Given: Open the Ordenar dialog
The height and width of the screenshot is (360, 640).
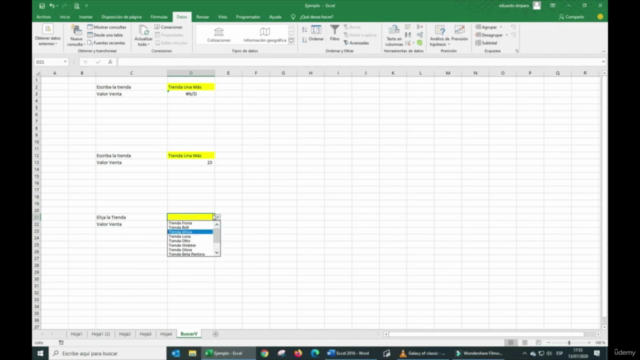Looking at the screenshot, I should [x=316, y=33].
